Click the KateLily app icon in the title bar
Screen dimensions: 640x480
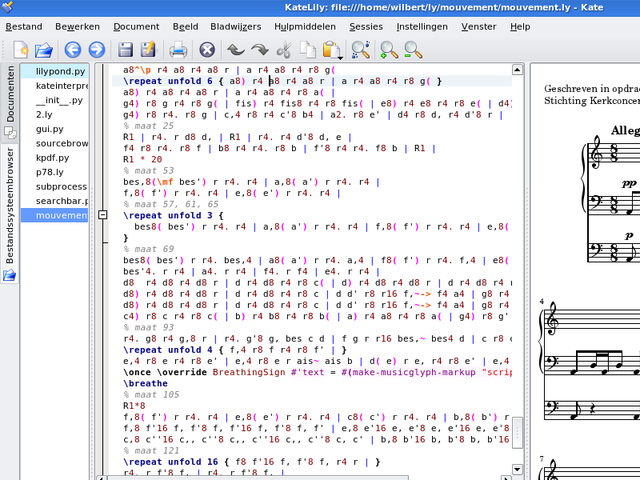point(7,7)
